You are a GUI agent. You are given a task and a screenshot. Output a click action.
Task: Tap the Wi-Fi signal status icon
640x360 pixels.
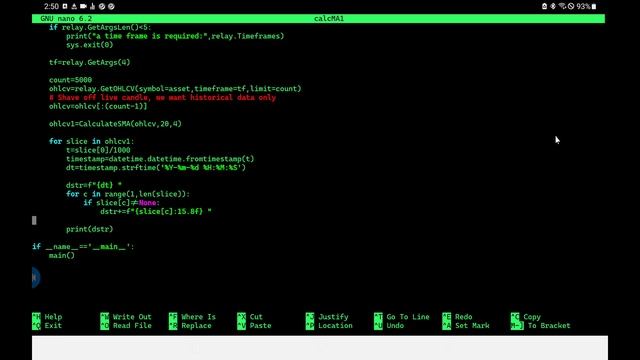pyautogui.click(x=562, y=7)
